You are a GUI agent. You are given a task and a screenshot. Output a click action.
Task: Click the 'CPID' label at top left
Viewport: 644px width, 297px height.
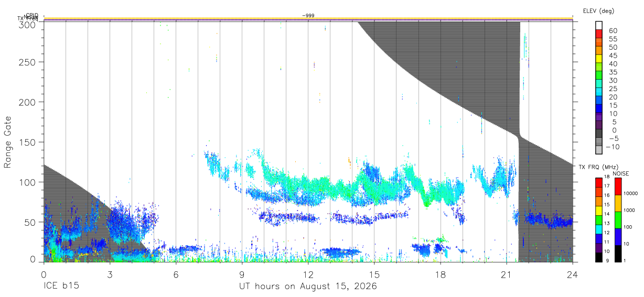31,15
